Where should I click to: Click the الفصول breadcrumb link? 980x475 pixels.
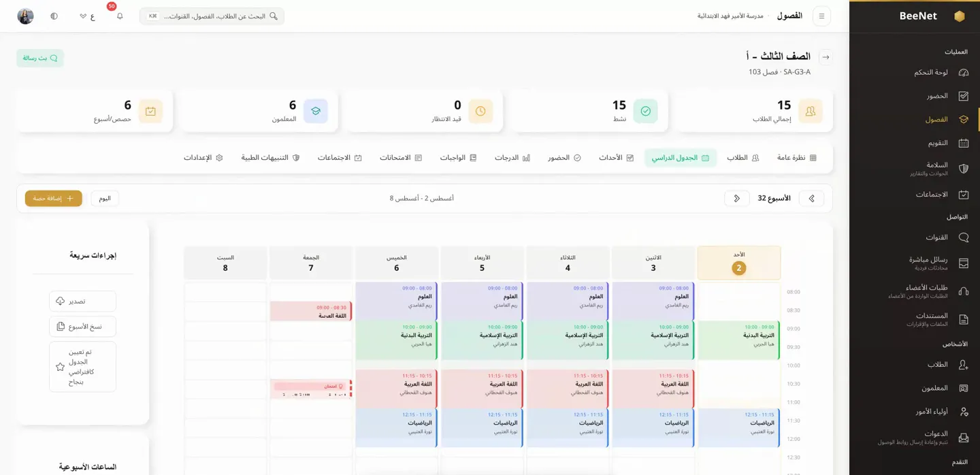pyautogui.click(x=789, y=16)
